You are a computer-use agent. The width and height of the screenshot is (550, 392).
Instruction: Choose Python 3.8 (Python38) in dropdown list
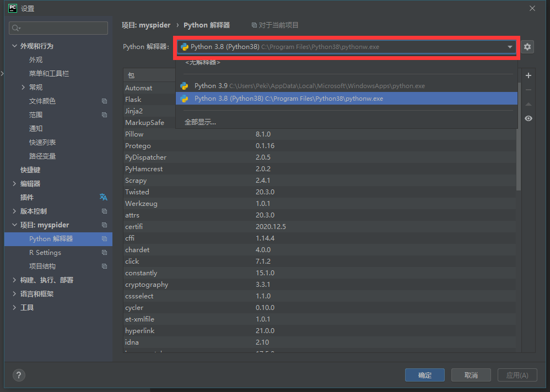(347, 99)
